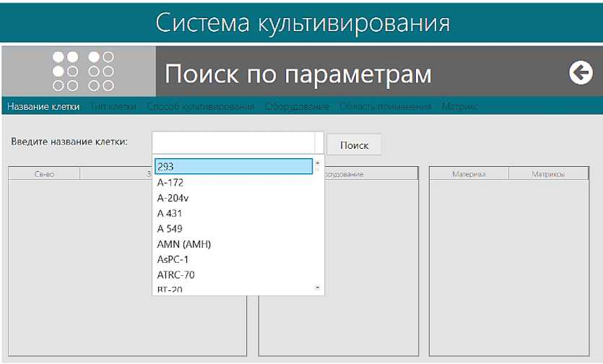603x364 pixels.
Task: Open the Область применения tab
Action: click(x=386, y=107)
